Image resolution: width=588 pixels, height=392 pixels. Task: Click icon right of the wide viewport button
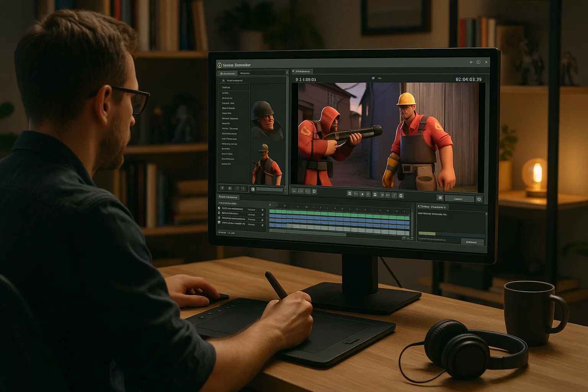pyautogui.click(x=479, y=199)
